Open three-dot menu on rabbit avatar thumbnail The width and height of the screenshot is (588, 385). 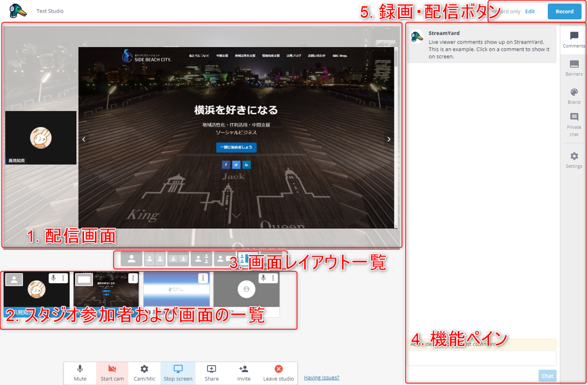click(63, 278)
